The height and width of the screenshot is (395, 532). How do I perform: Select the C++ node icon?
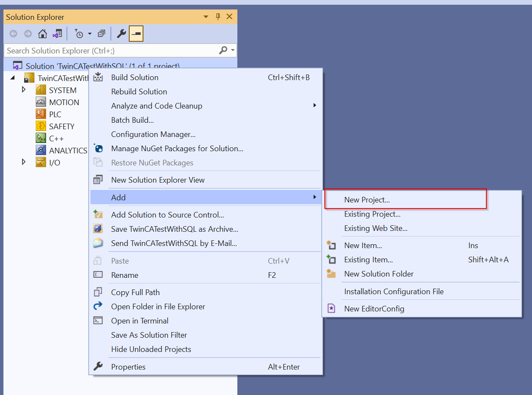tap(41, 138)
